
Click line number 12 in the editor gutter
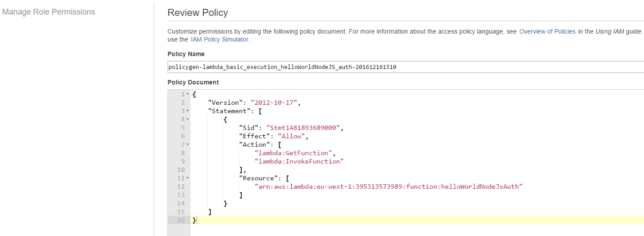pos(181,187)
